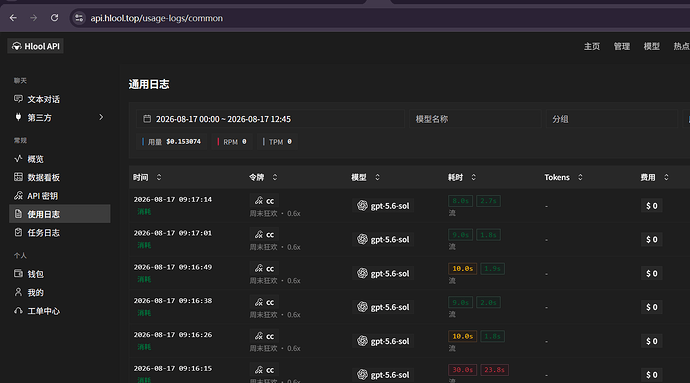Select 模型 in the top navigation
Image resolution: width=690 pixels, height=383 pixels.
pyautogui.click(x=651, y=46)
